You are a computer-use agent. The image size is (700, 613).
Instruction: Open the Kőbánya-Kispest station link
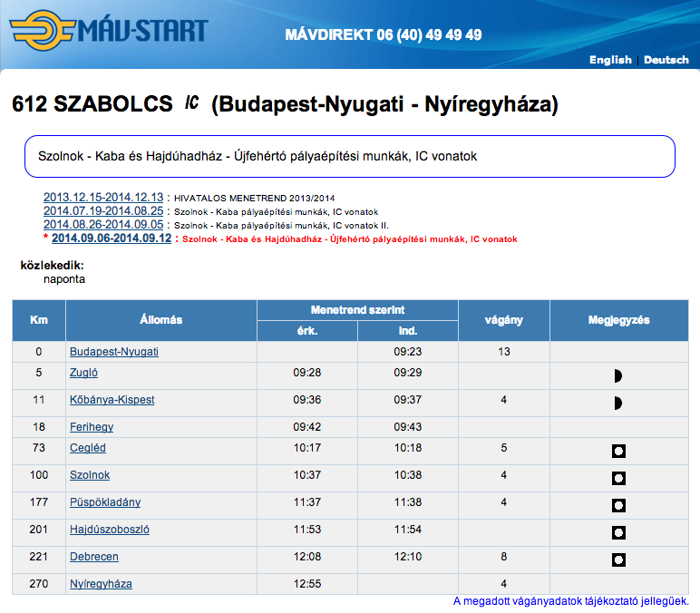point(112,400)
